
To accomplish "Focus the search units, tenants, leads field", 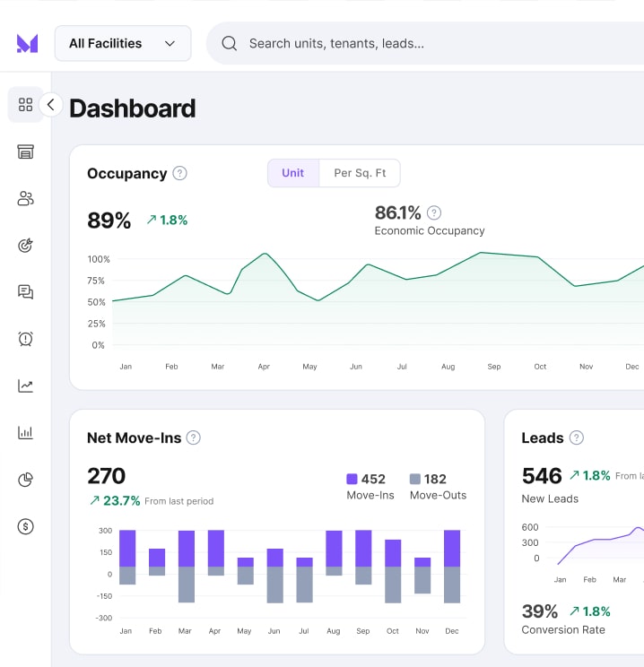I will coord(426,43).
